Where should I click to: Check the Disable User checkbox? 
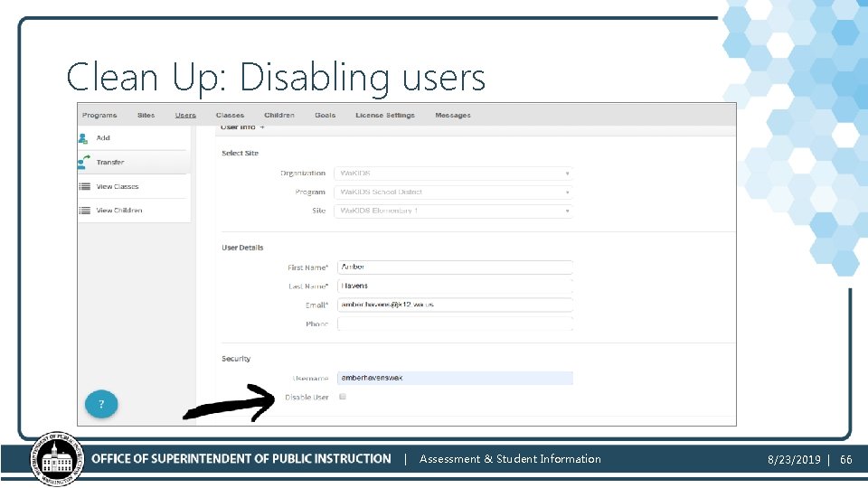pyautogui.click(x=343, y=397)
